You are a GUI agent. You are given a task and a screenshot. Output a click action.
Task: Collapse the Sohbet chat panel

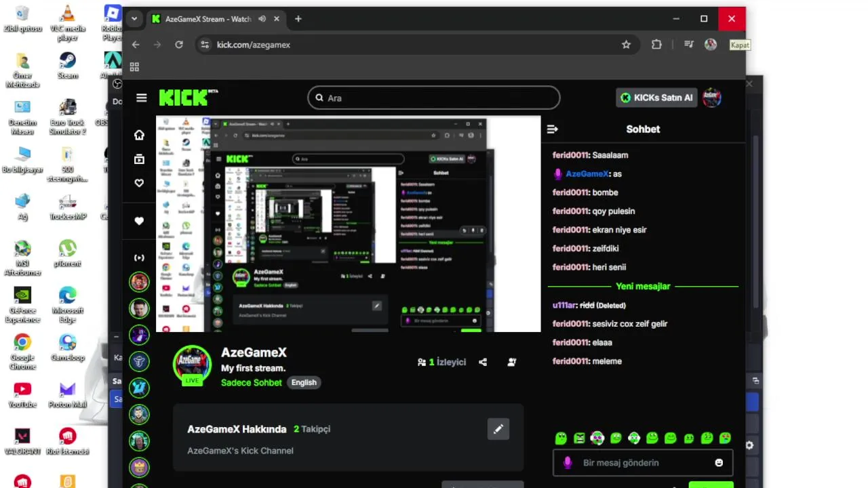click(x=552, y=129)
